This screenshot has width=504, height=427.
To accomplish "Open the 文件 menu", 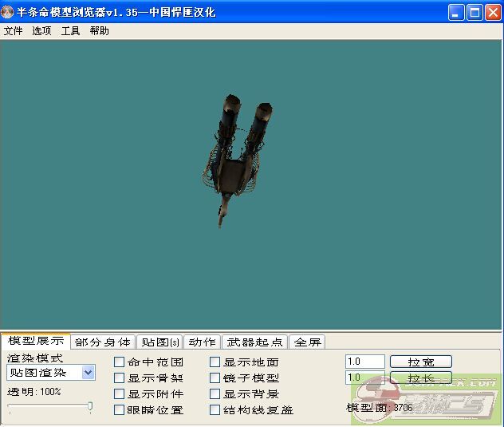I will click(x=14, y=31).
